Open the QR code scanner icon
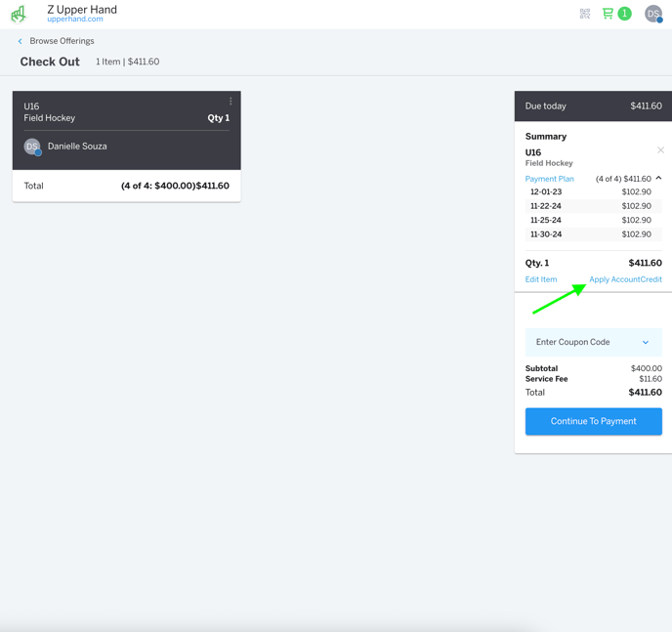Screen dimensions: 672x632 tap(585, 14)
